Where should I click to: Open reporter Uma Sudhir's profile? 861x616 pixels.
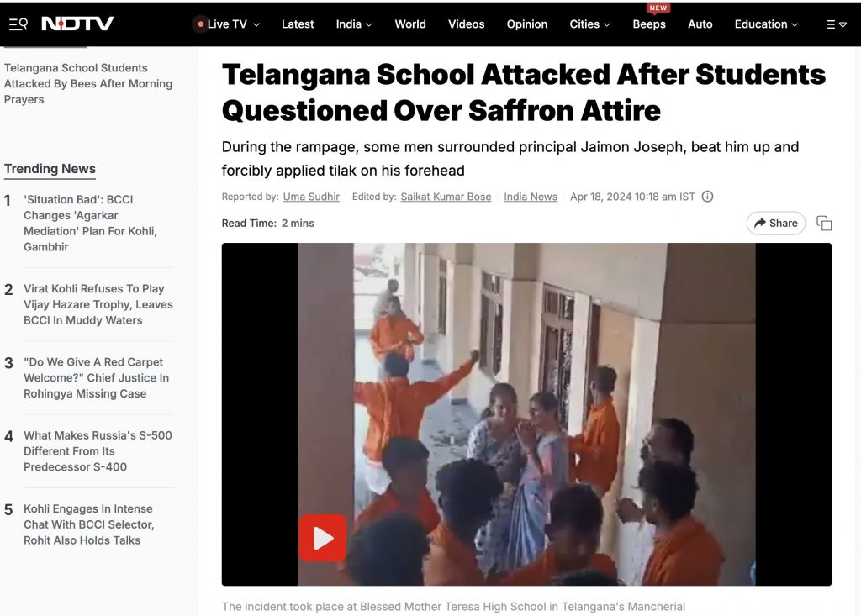[311, 197]
